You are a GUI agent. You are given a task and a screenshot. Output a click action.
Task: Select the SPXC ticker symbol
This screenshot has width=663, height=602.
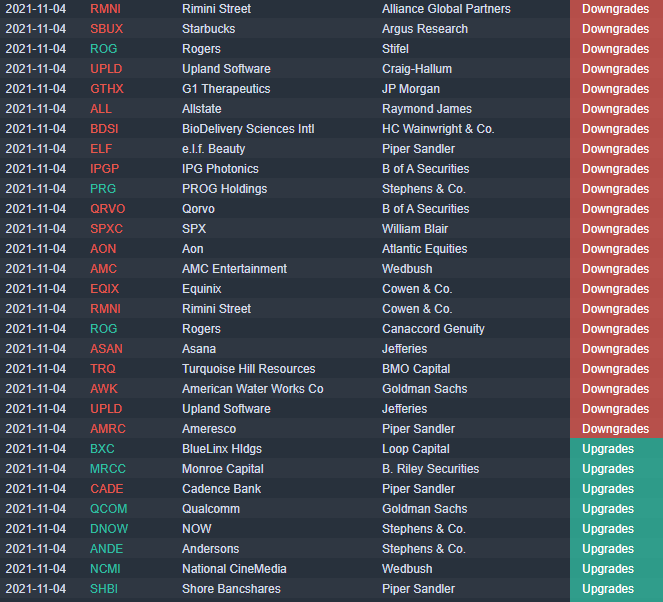tap(107, 229)
